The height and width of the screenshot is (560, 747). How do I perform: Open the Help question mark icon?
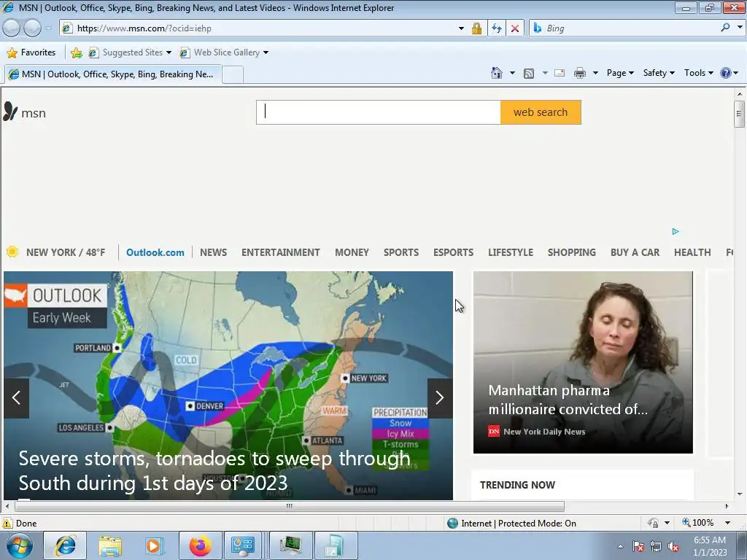pyautogui.click(x=725, y=73)
